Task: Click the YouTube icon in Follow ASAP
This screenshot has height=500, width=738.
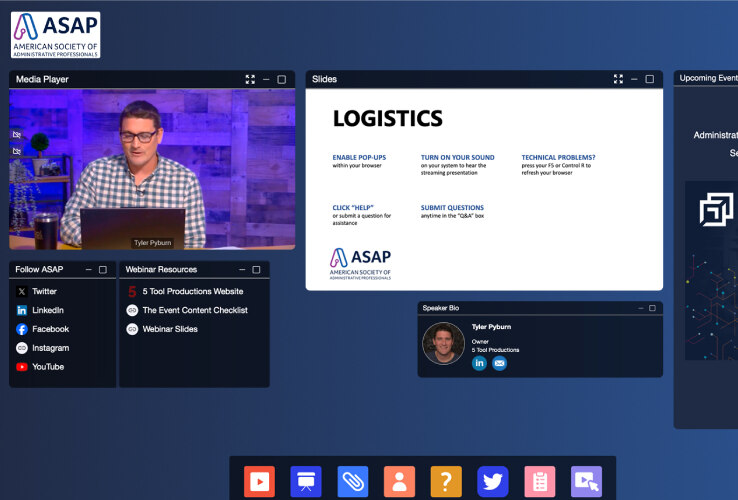Action: [x=22, y=367]
